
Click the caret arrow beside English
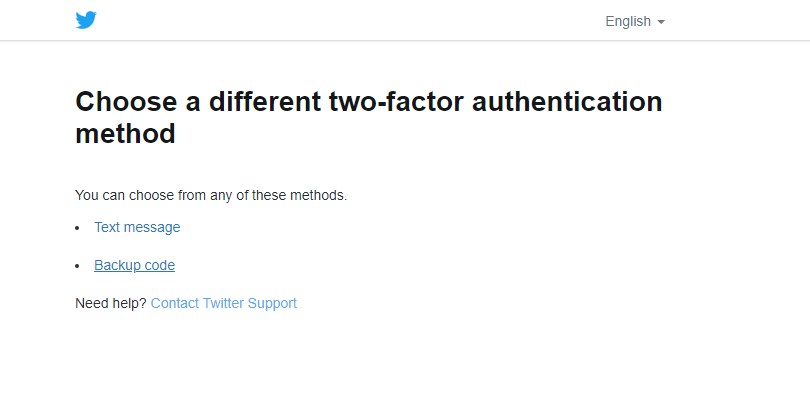tap(661, 22)
